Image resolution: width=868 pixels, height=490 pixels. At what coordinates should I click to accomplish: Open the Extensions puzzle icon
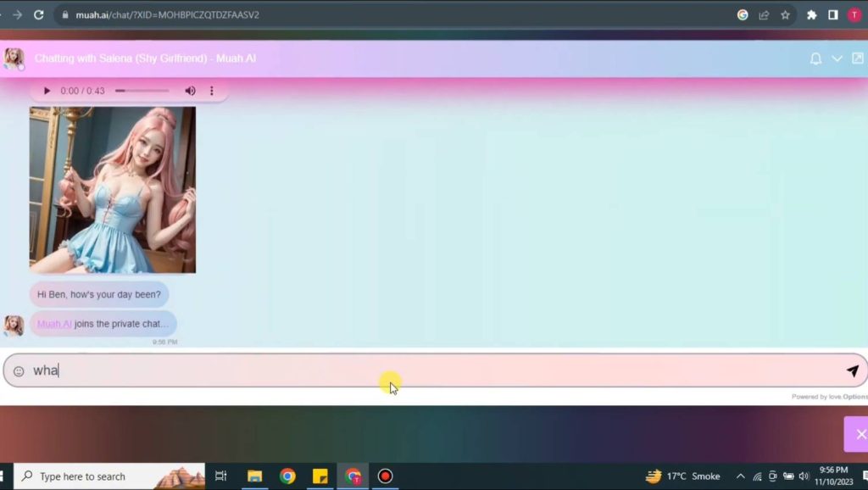[x=811, y=15]
